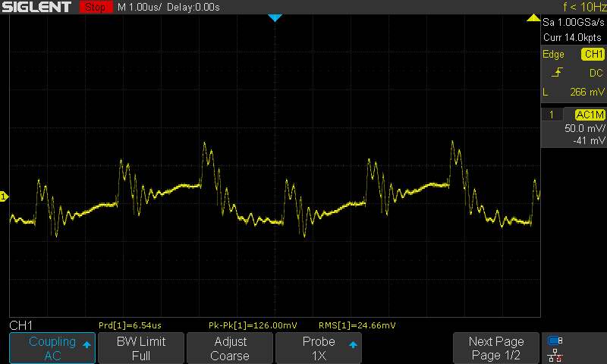Click the 50.0 mV/ vertical scale
This screenshot has width=607, height=364.
point(584,128)
